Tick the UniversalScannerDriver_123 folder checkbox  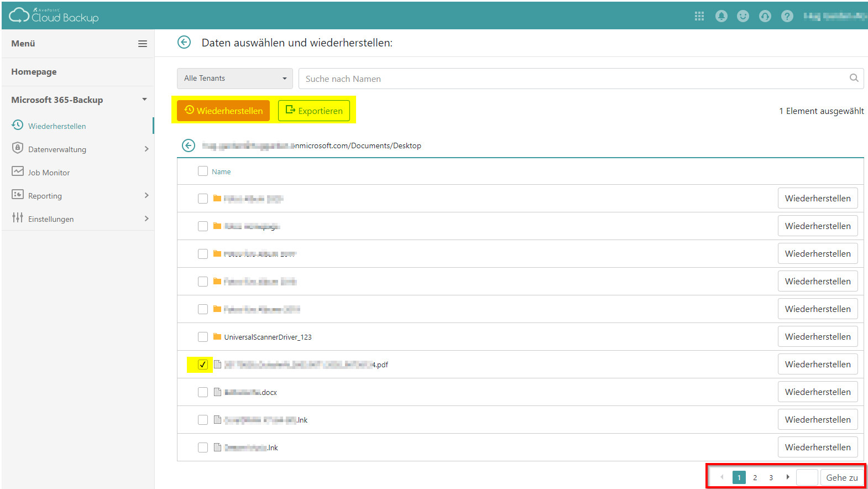tap(203, 337)
